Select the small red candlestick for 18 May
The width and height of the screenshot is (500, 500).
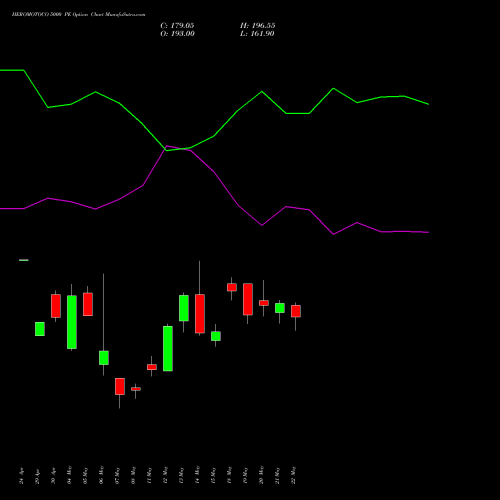pyautogui.click(x=232, y=287)
